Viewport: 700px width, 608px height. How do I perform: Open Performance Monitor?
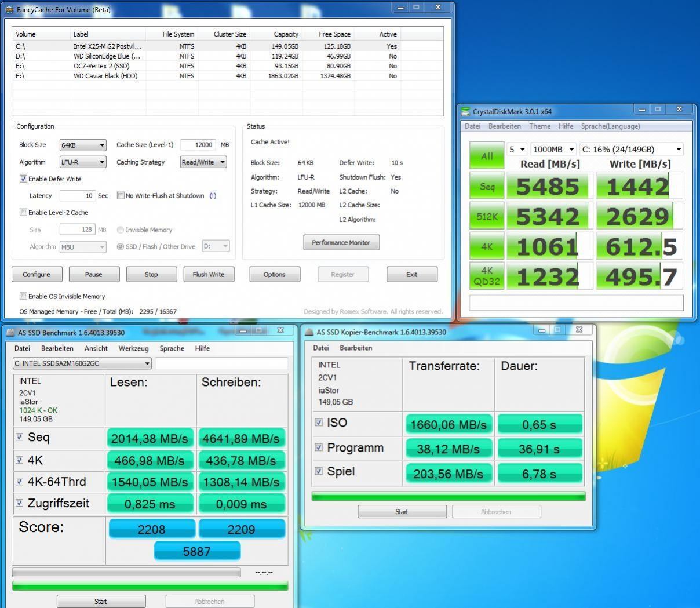(x=341, y=242)
